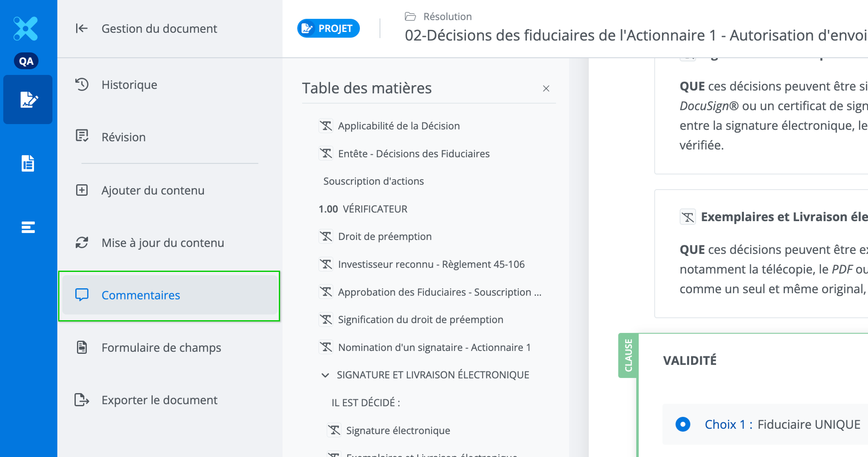Click the text lines sidebar icon
Screen dimensions: 868x457
(x=28, y=227)
